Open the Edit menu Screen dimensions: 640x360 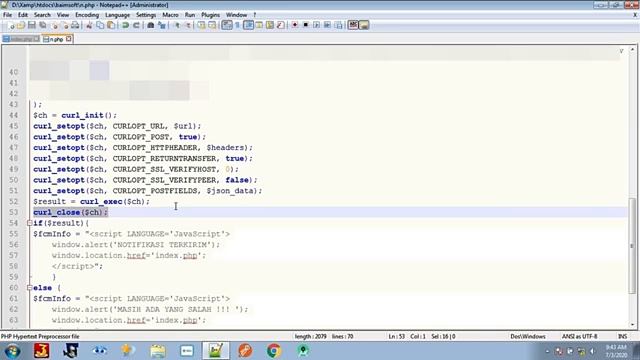pyautogui.click(x=23, y=15)
